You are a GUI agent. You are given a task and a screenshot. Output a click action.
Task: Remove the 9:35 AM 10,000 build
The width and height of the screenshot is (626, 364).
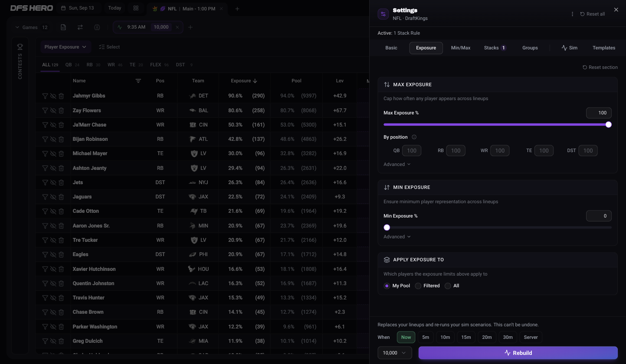pyautogui.click(x=177, y=27)
